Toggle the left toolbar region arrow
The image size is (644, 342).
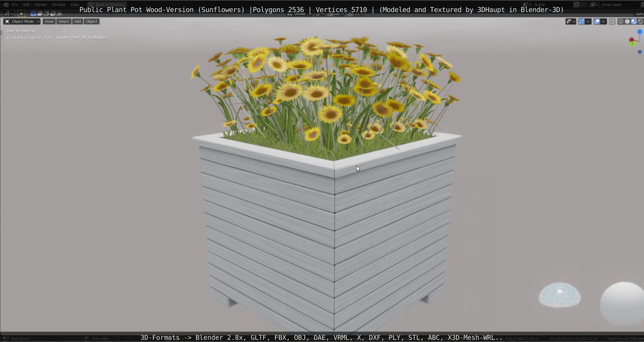click(1, 32)
